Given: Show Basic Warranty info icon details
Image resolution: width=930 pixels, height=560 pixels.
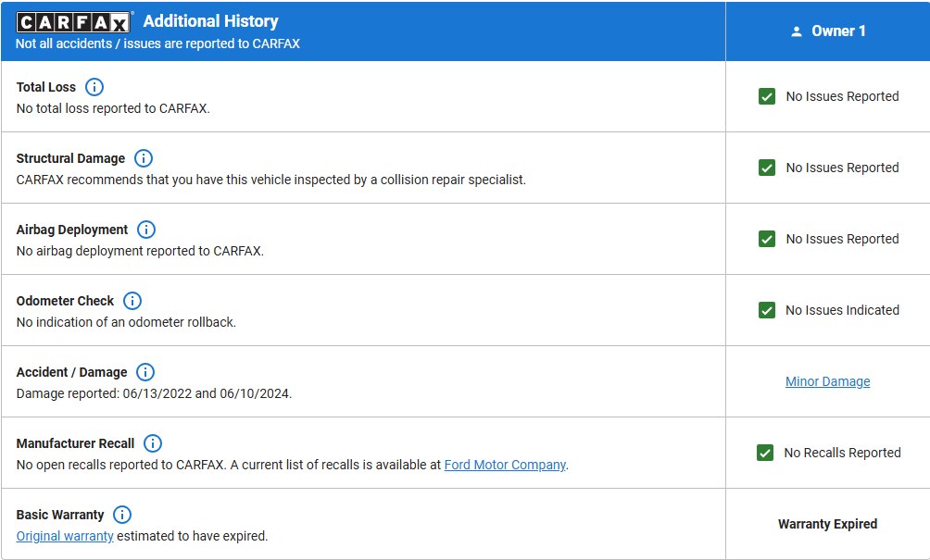Looking at the screenshot, I should (122, 515).
